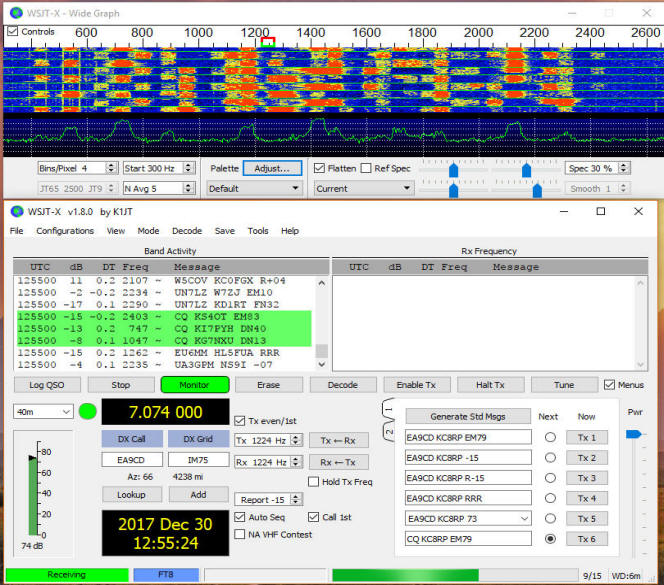Click the Log QSO button
The height and width of the screenshot is (585, 664).
(x=47, y=385)
